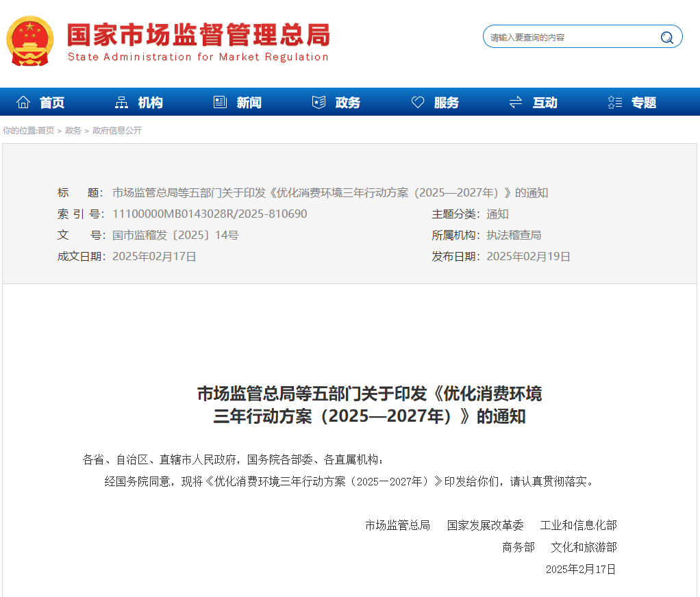Screen dimensions: 700x597
Task: Follow the 政务 breadcrumb link
Action: (73, 130)
